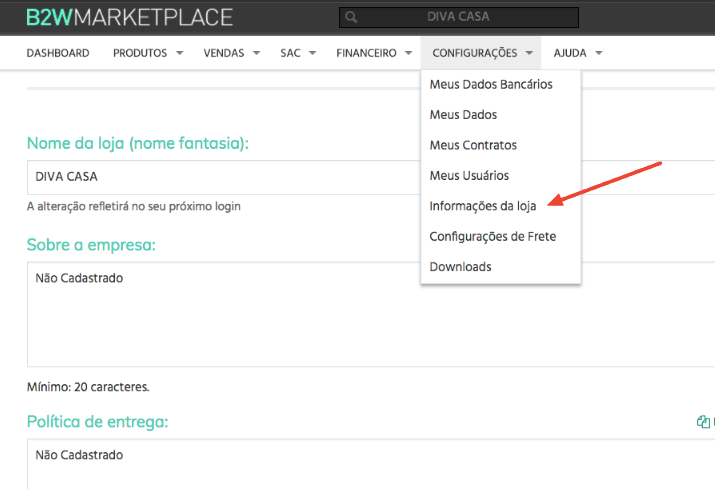The image size is (715, 489).
Task: Click the 'Mínimo: 20 caracteres.' hint
Action: [x=88, y=387]
